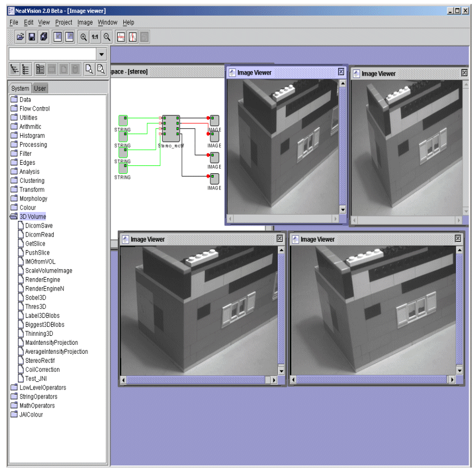Viewport: 476px width, 471px height.
Task: Collapse the 3D Volume folder
Action: click(x=15, y=216)
